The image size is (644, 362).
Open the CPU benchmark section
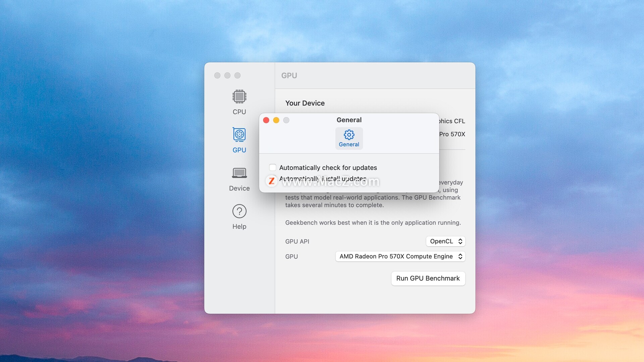click(x=239, y=102)
